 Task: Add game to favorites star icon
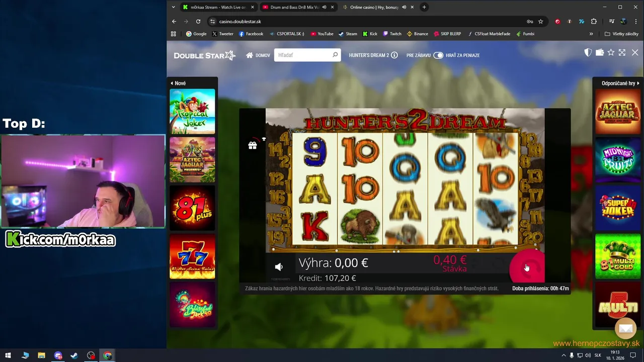611,52
